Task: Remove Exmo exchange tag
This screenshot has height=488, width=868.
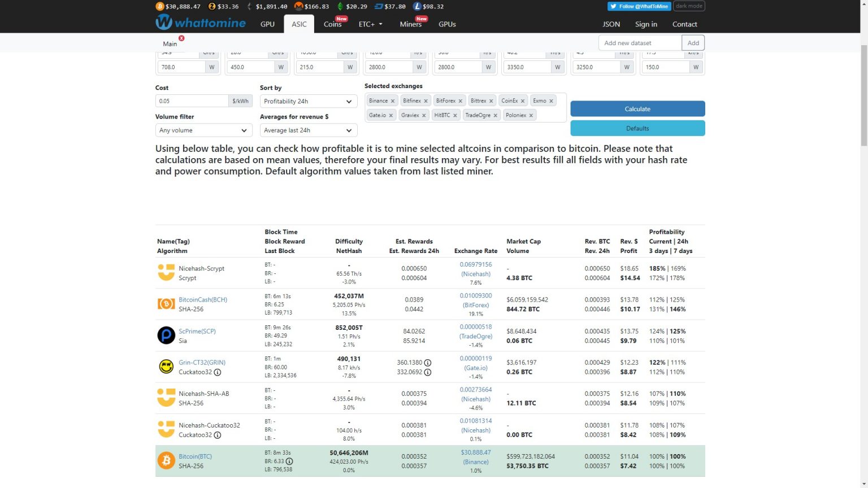Action: 552,101
